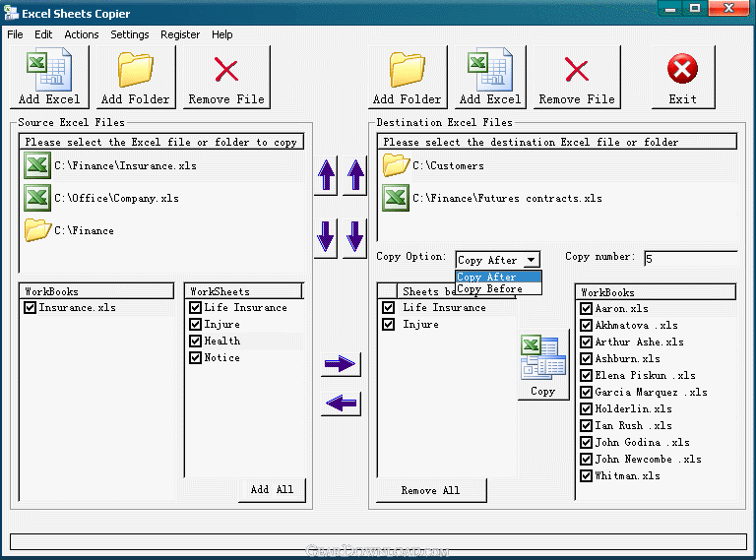
Task: Uncheck the Garcia Marquez .xls checkbox
Action: [587, 393]
